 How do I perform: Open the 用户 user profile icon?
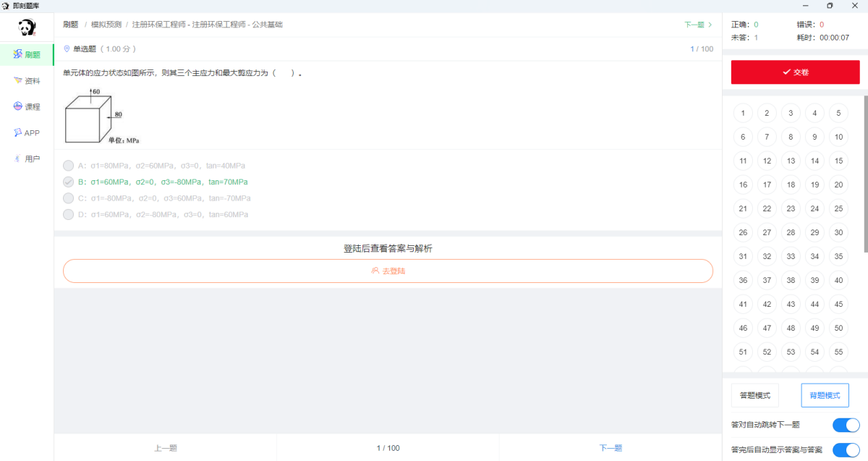(18, 158)
